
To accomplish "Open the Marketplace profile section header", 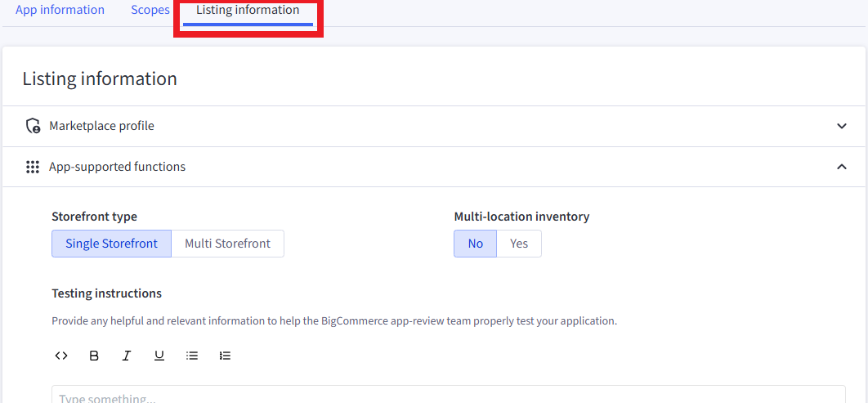I will pyautogui.click(x=101, y=126).
